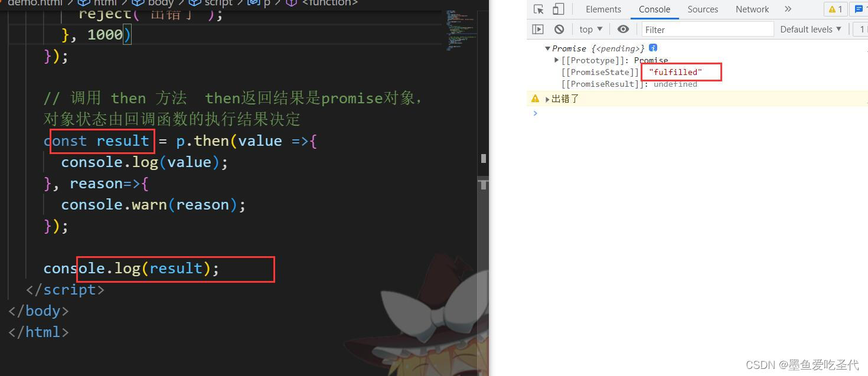
Task: Click the body breadcrumb in editor path
Action: coord(154,3)
